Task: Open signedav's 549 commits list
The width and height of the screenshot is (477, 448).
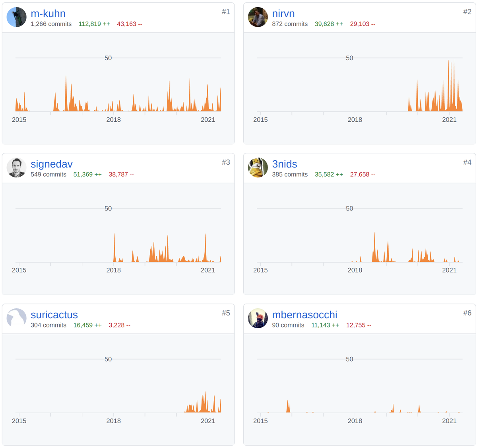Action: tap(48, 174)
